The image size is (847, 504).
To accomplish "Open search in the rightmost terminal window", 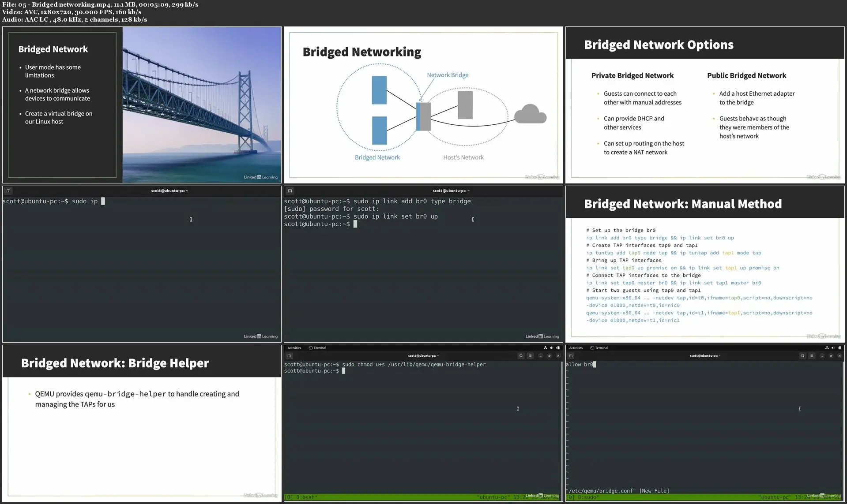I will coord(802,356).
